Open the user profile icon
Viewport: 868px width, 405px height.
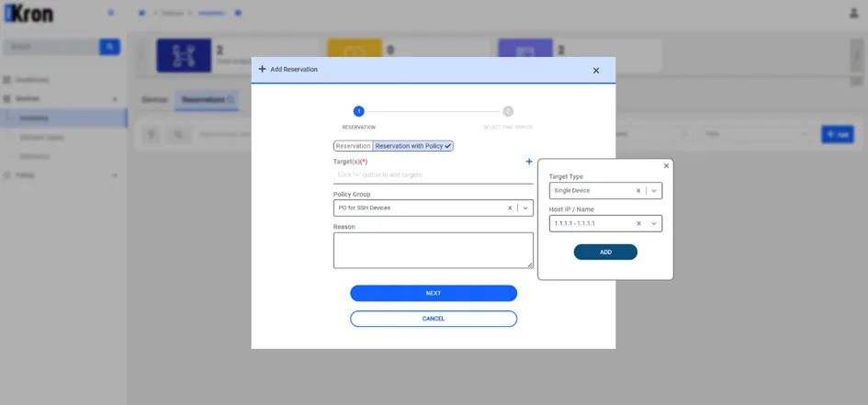(x=853, y=13)
